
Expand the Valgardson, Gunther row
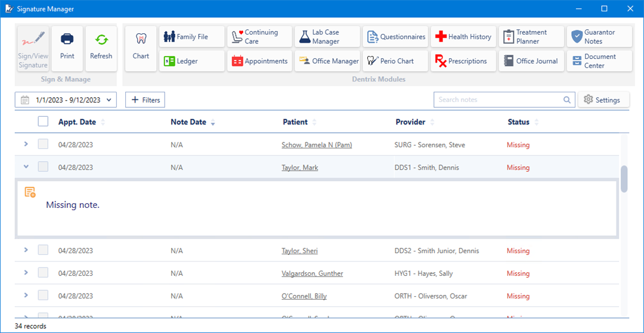(26, 273)
